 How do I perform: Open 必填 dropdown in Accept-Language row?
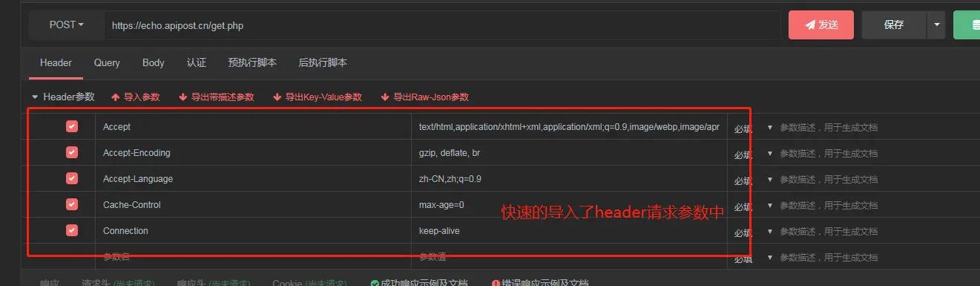[753, 180]
